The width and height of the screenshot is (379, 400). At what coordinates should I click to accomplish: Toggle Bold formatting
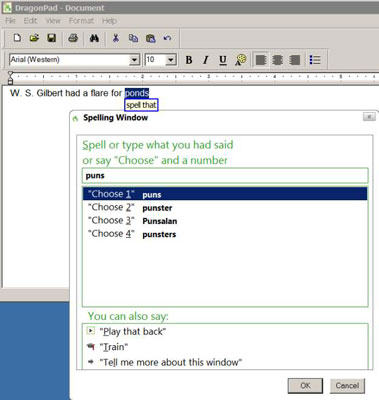tap(189, 60)
